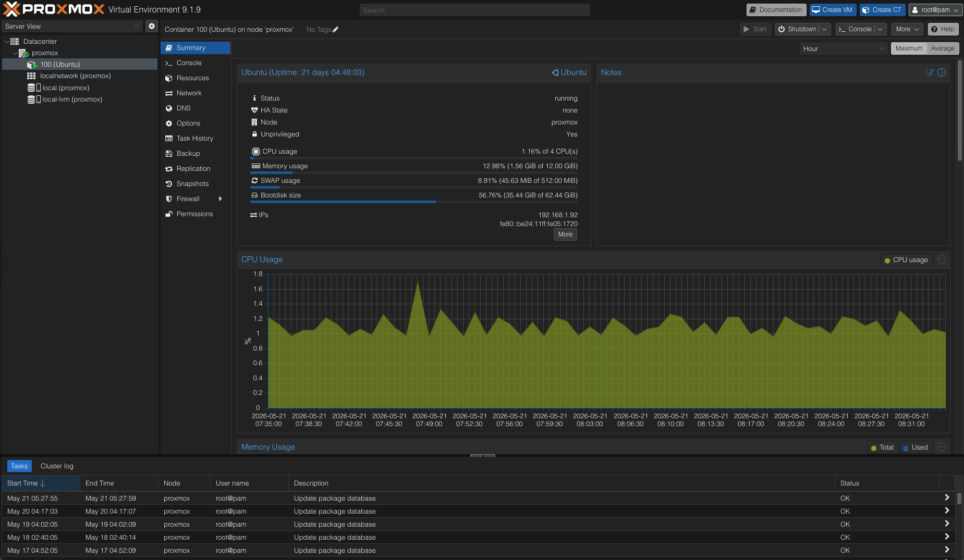Click the More button under IPs
964x560 pixels.
click(565, 234)
